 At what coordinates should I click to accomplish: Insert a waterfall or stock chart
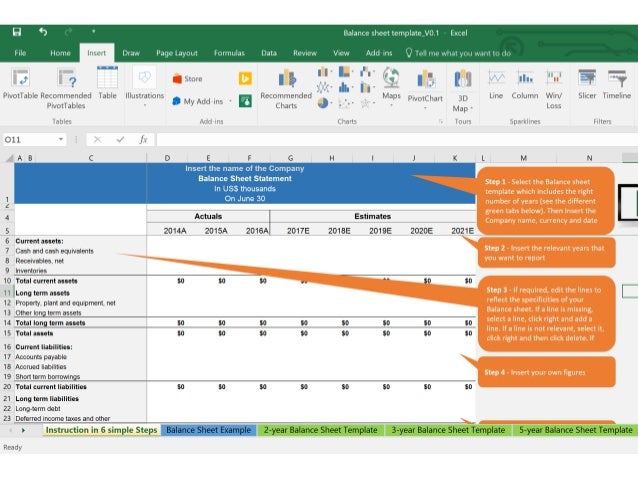click(x=367, y=72)
